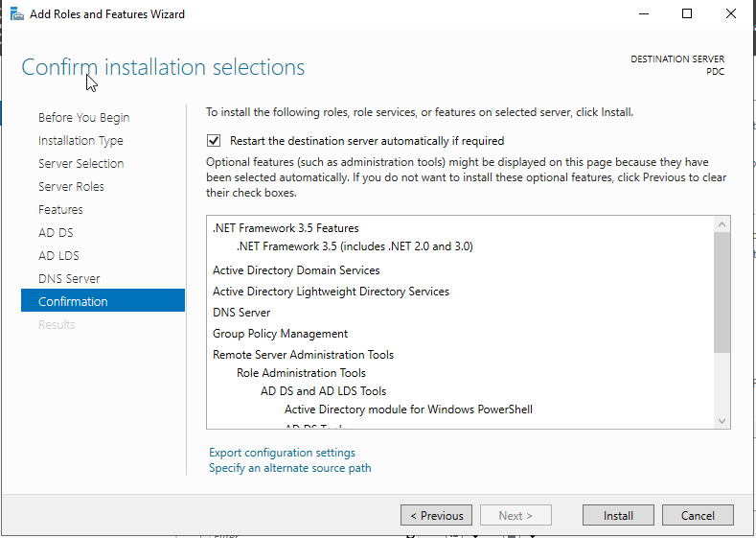The image size is (756, 538).
Task: Toggle automatic restart of destination server
Action: 214,140
